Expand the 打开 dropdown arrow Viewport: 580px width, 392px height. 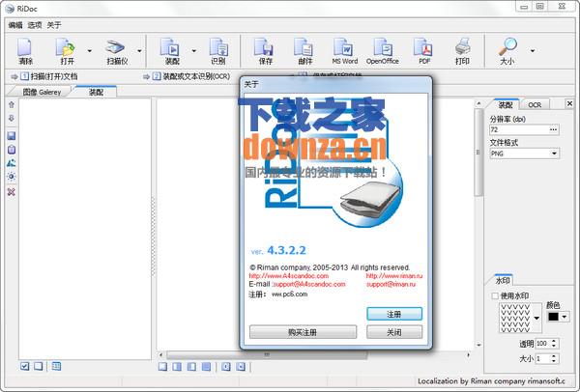tap(90, 51)
